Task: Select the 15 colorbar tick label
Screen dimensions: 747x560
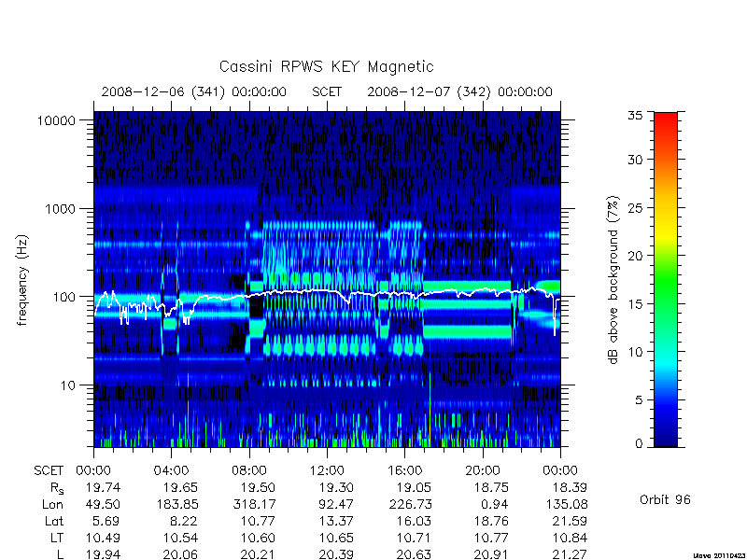Action: (x=634, y=304)
